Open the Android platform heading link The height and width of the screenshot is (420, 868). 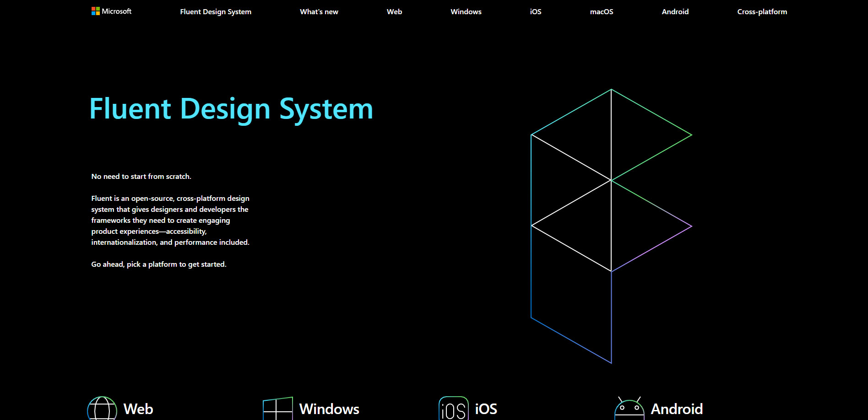coord(677,409)
